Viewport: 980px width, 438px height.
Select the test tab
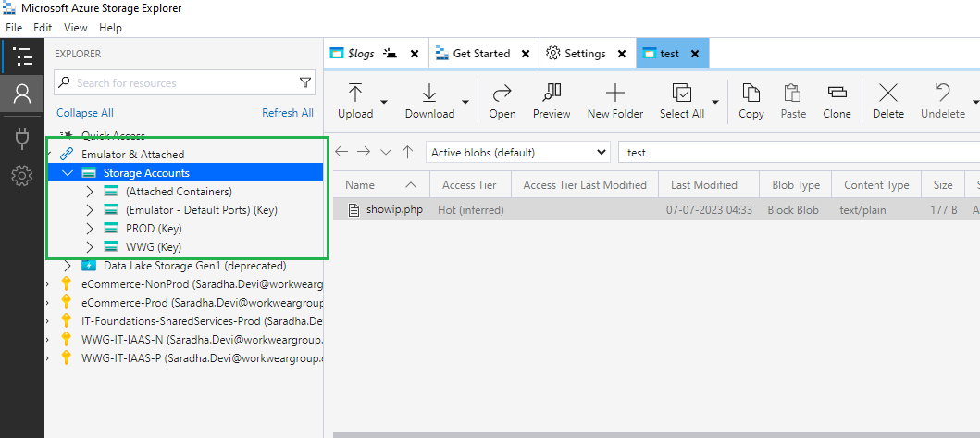(x=669, y=53)
